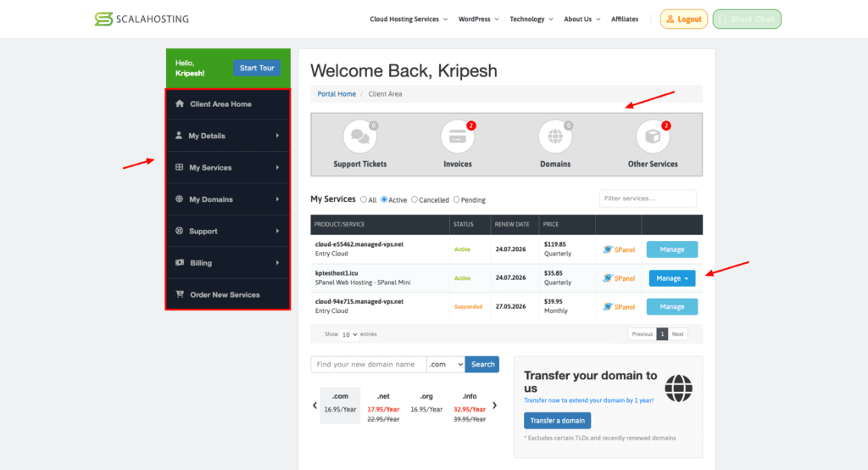Select the Active services radio button
868x470 pixels.
pyautogui.click(x=384, y=199)
